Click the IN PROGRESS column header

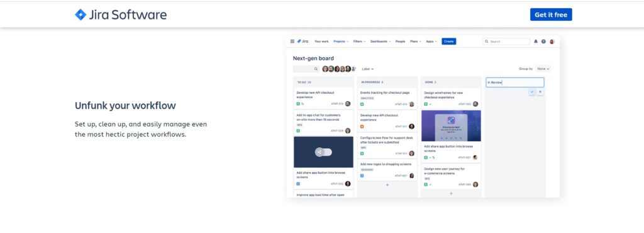point(372,82)
